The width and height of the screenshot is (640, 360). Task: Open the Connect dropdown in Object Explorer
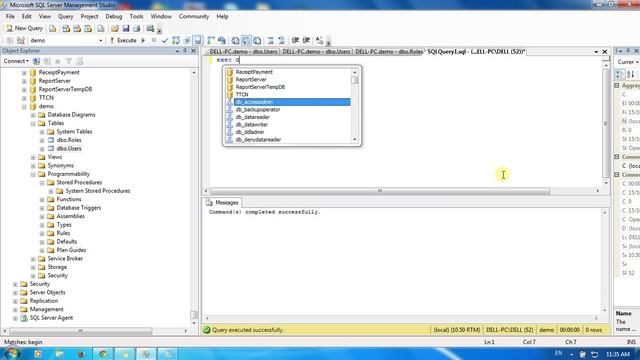[x=16, y=61]
